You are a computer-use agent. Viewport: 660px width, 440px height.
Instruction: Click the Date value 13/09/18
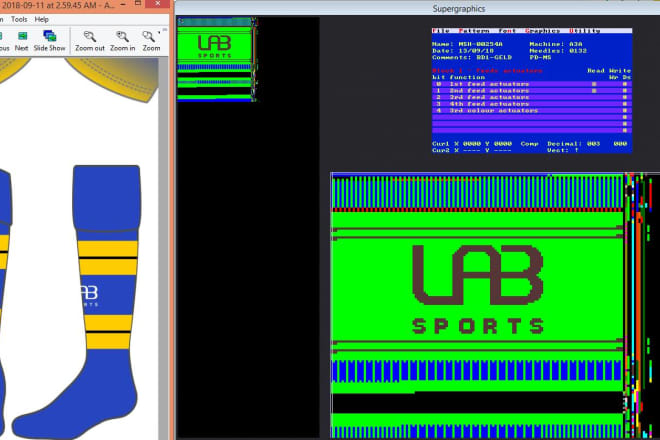[476, 51]
